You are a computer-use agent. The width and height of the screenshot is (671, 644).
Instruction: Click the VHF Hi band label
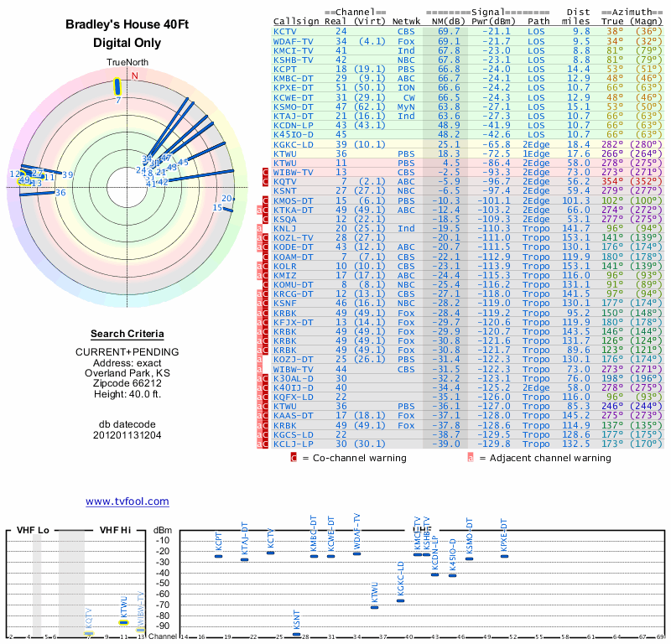click(x=115, y=530)
